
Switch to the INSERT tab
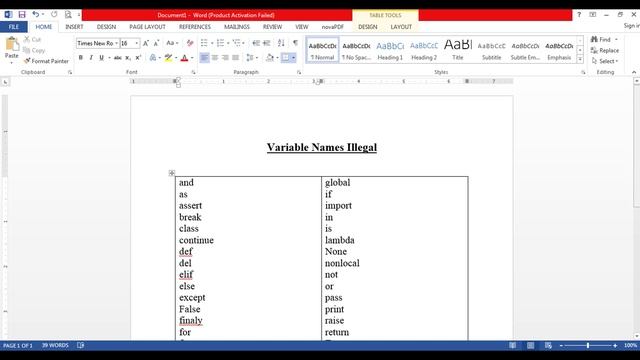click(74, 27)
